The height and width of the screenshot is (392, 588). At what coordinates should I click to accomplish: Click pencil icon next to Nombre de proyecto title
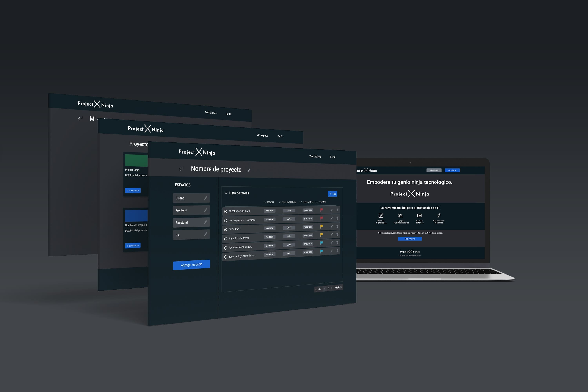pyautogui.click(x=249, y=170)
